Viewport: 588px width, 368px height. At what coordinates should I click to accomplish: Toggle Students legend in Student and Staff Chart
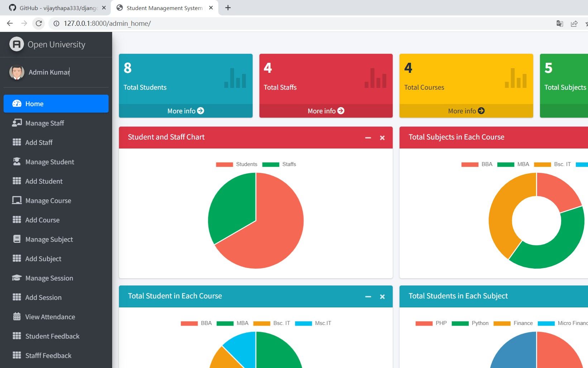[236, 164]
